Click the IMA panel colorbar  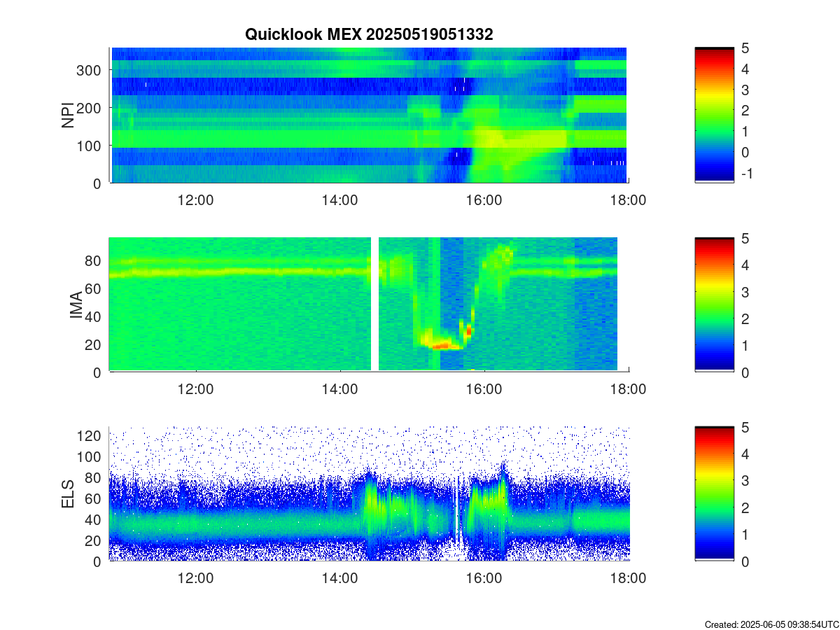point(714,304)
